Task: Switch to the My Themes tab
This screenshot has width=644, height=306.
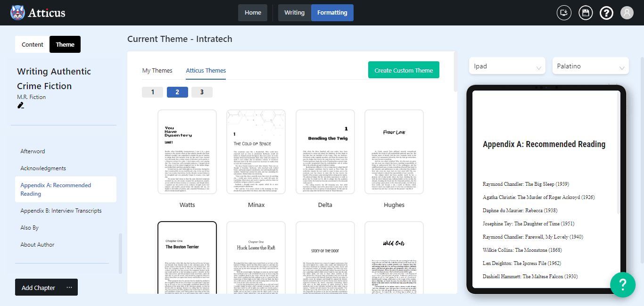Action: click(157, 70)
